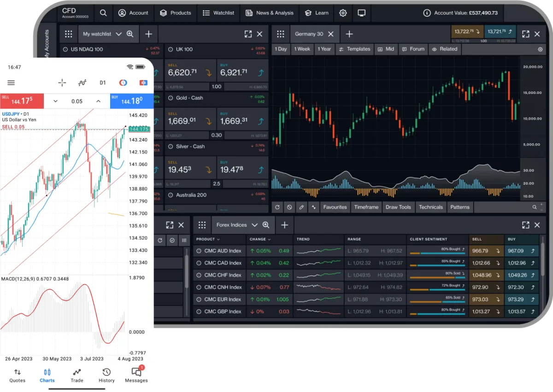Screen dimensions: 553x392
Task: Open grid menu in Forex Indices panel
Action: coord(202,225)
